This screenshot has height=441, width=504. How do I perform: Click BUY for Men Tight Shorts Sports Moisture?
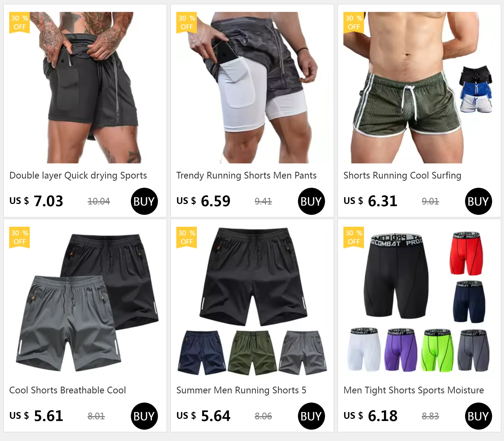pyautogui.click(x=478, y=416)
